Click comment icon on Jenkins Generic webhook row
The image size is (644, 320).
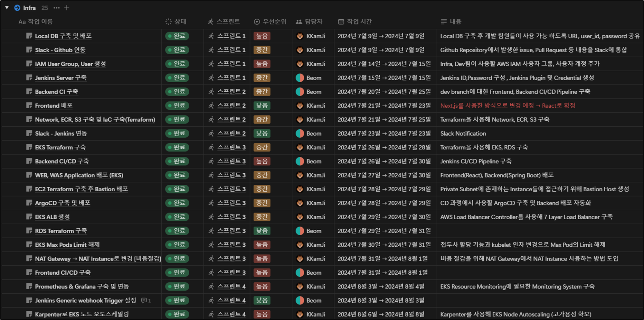144,301
